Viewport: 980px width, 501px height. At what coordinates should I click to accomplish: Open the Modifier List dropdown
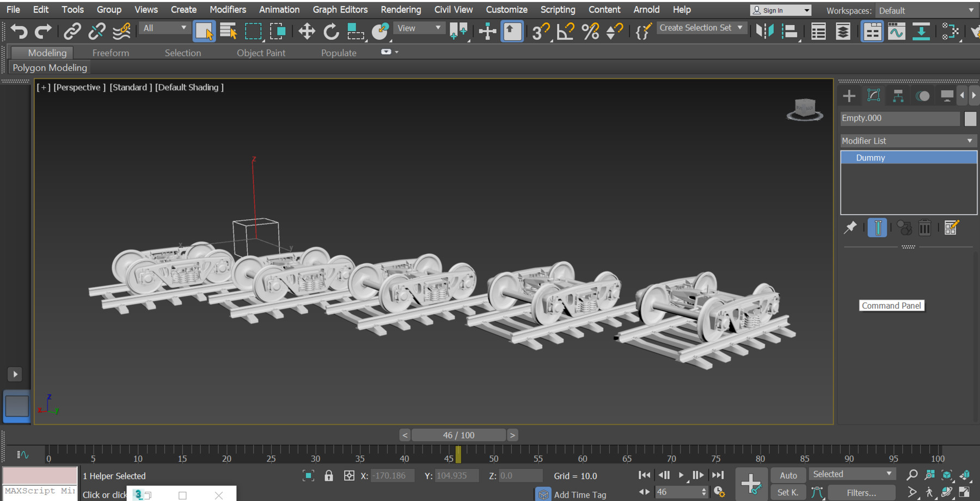pyautogui.click(x=908, y=140)
